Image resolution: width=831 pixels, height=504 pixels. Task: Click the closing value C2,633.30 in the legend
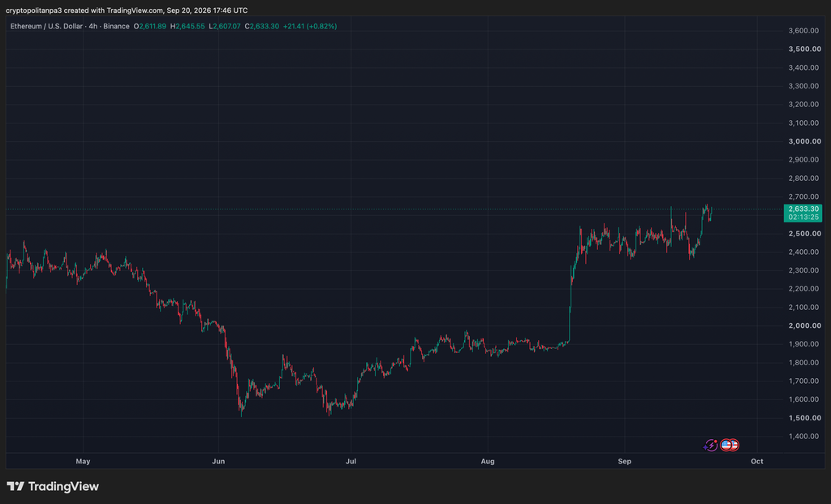pyautogui.click(x=262, y=26)
